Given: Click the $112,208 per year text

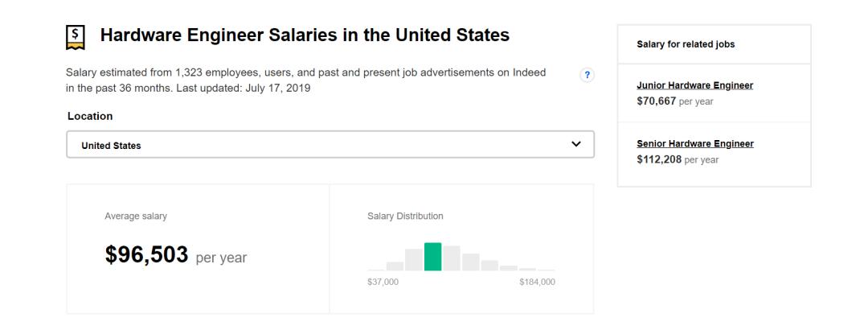Looking at the screenshot, I should click(677, 159).
